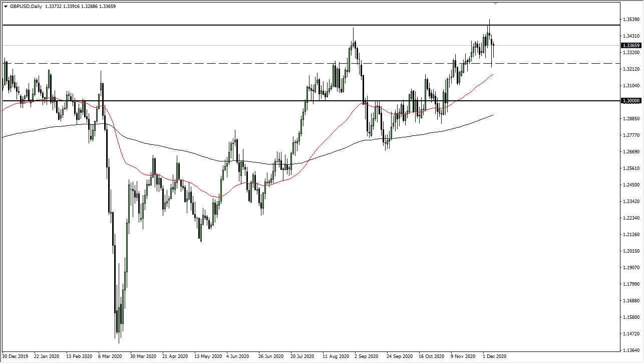Open the GBPUSD symbol dropdown arrow
644x363 pixels.
pyautogui.click(x=6, y=7)
